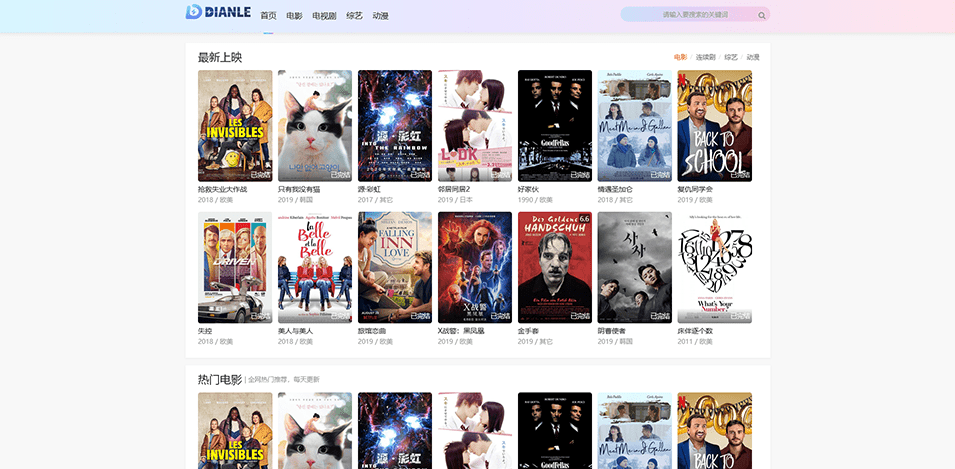955x469 pixels.
Task: Click the Back to School poster in 最新上映
Action: tap(714, 125)
